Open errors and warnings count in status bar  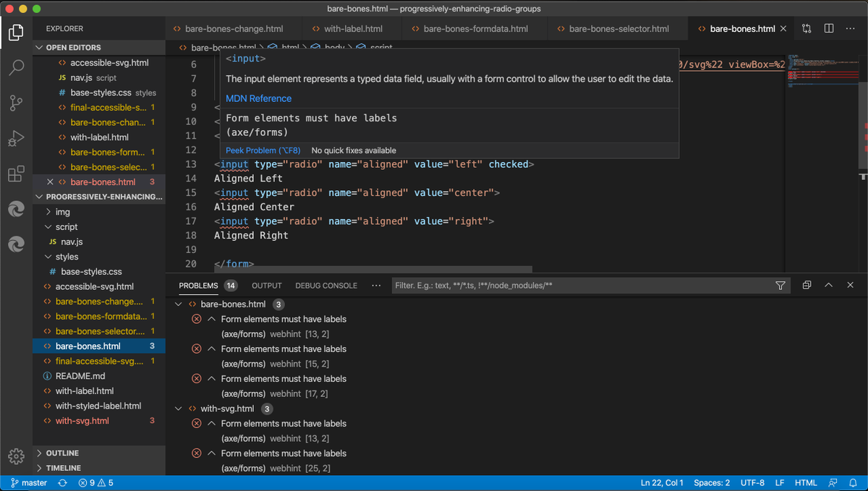coord(95,483)
